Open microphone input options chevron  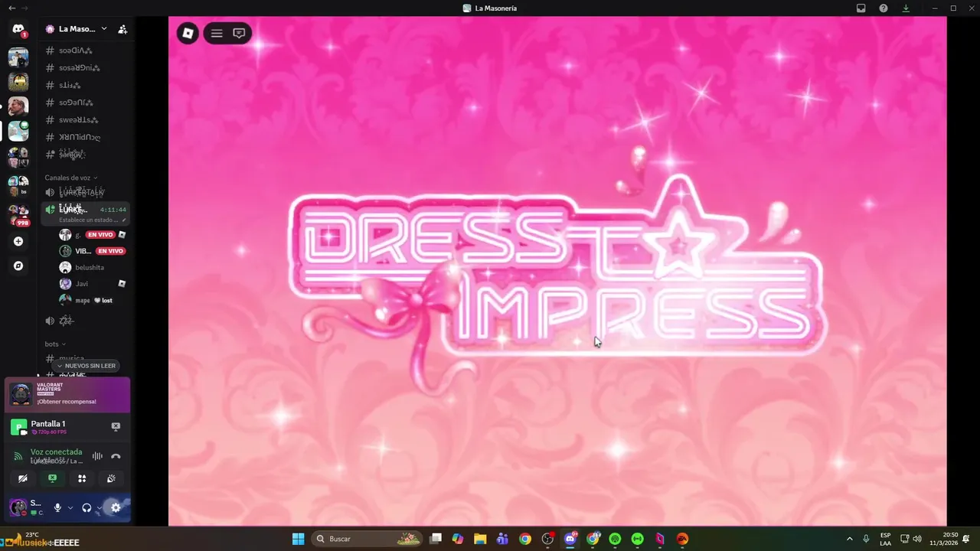click(70, 507)
